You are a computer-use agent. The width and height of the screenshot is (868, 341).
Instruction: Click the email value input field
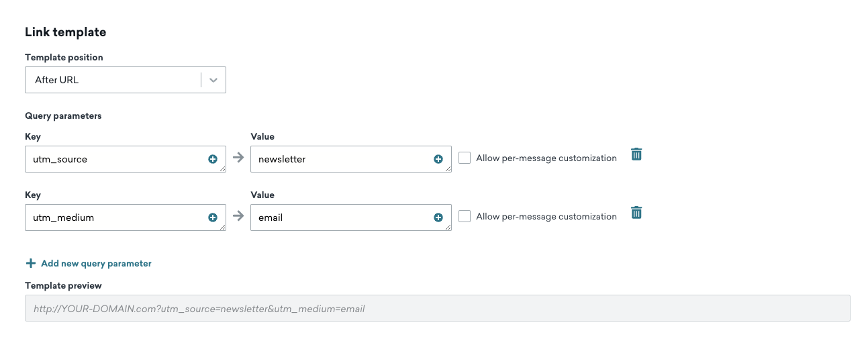[351, 217]
